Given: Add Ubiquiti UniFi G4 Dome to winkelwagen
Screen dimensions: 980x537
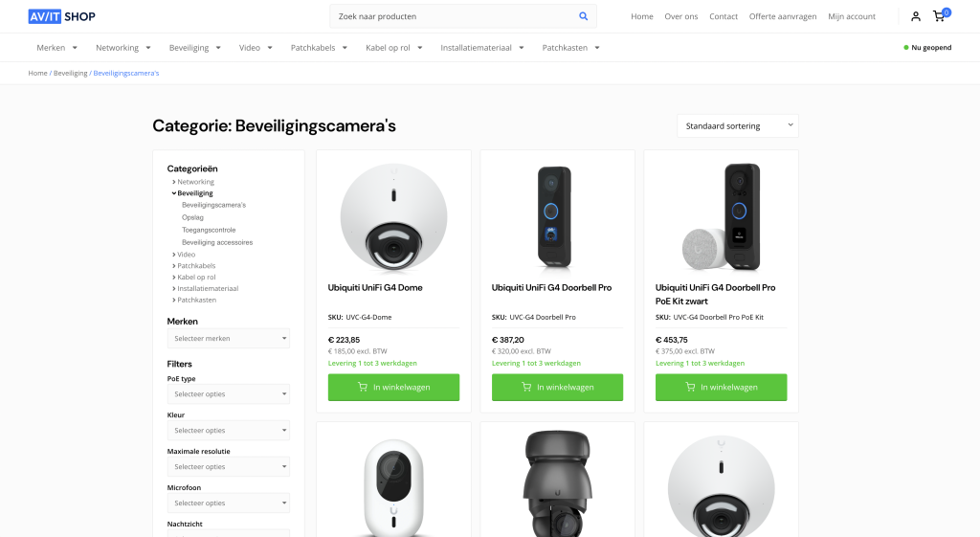Looking at the screenshot, I should 393,387.
